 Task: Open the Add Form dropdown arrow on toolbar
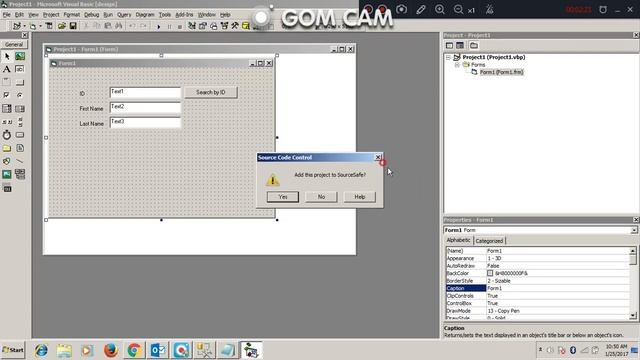(x=40, y=26)
